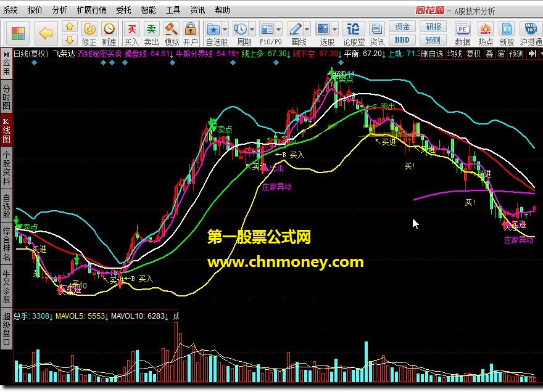
Task: Open the 资讯 menu in menu bar
Action: point(197,10)
